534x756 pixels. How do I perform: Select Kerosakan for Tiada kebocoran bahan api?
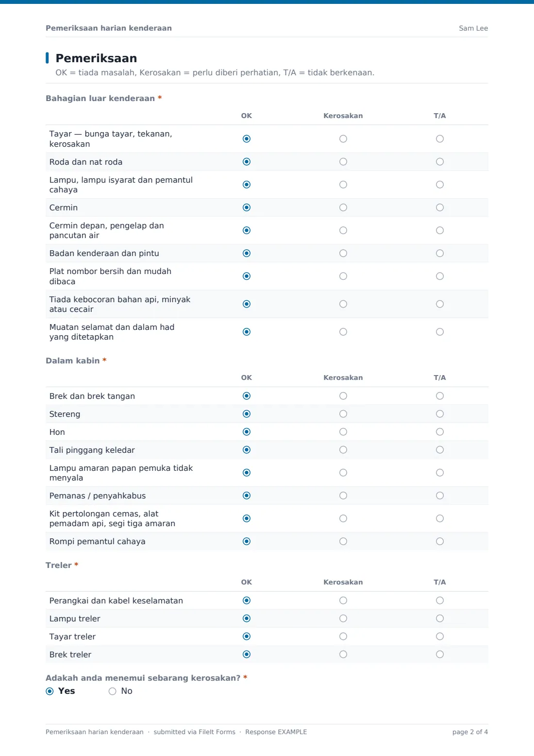[343, 304]
